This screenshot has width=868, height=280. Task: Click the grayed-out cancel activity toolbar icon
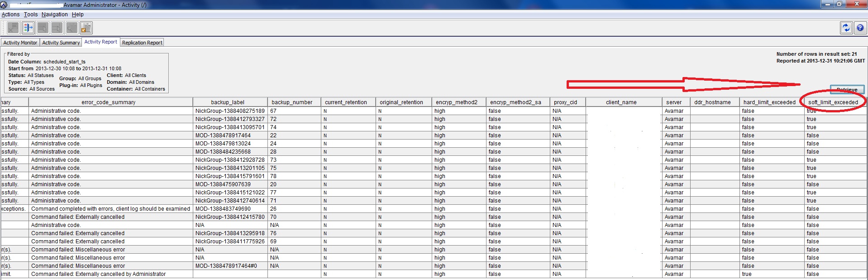(13, 28)
